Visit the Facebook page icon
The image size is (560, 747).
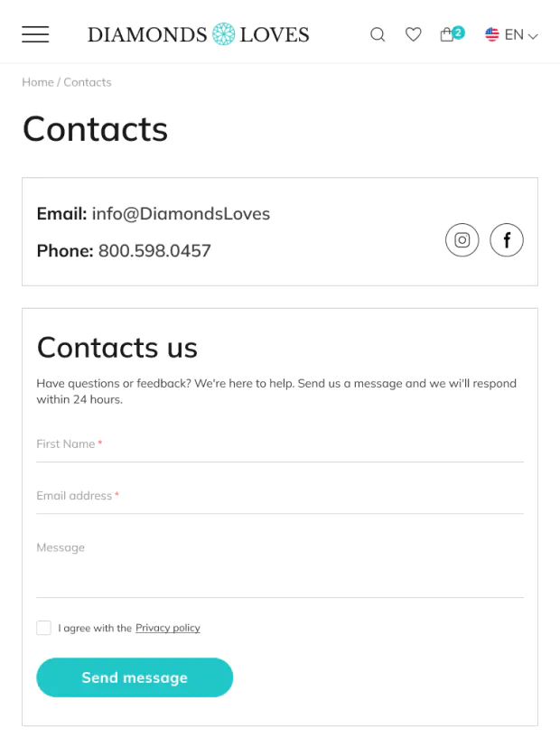[507, 240]
